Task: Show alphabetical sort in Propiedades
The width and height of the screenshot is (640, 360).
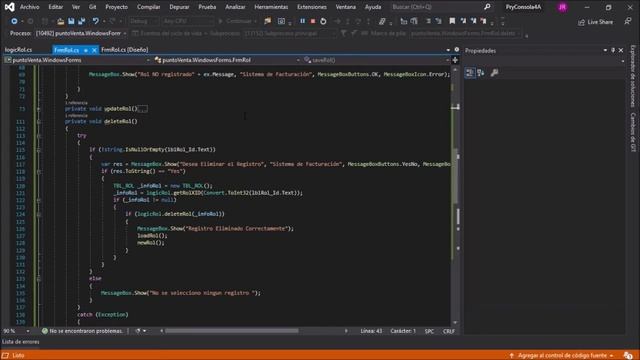Action: tap(480, 73)
